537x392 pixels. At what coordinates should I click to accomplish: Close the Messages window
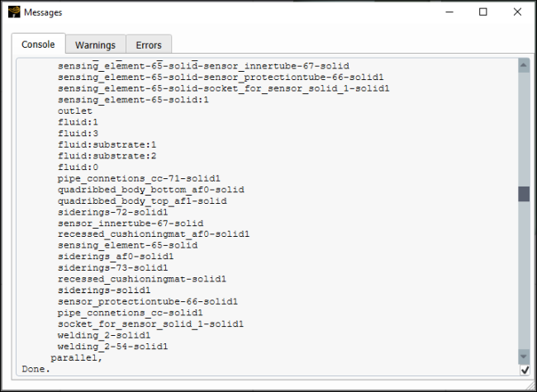point(517,12)
